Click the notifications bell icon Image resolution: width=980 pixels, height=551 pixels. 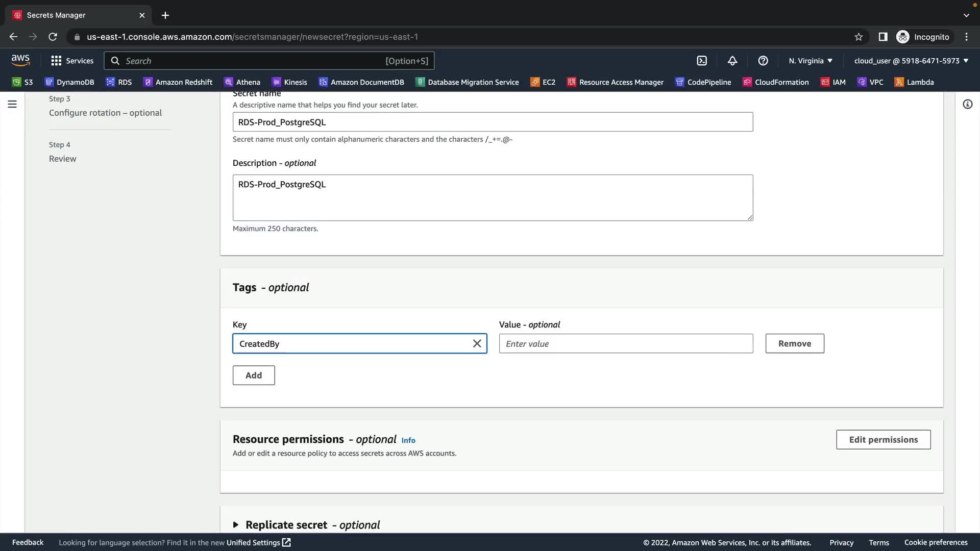click(x=732, y=61)
